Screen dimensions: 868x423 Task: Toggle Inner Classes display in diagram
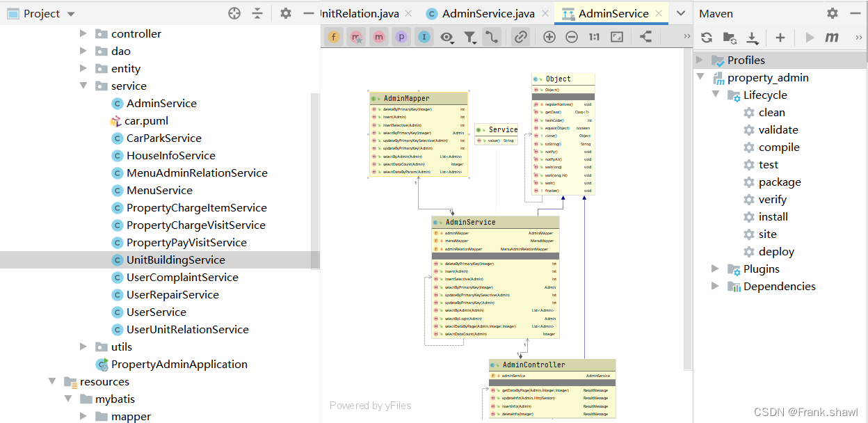(424, 38)
